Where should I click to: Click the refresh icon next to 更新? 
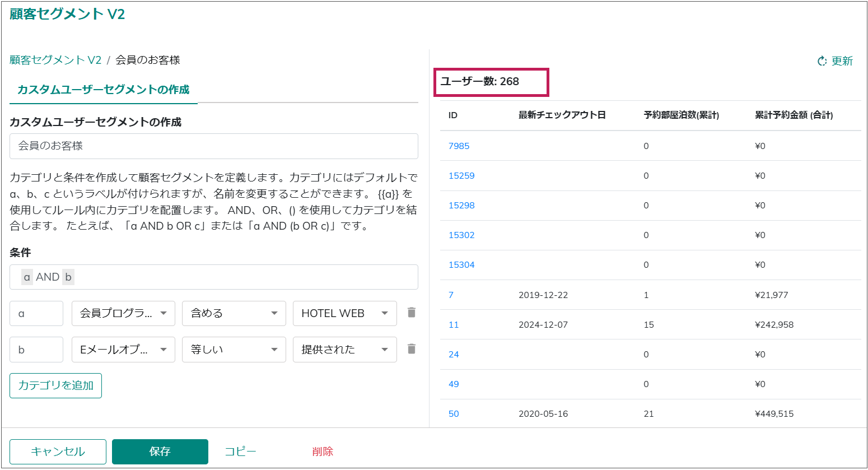pyautogui.click(x=822, y=61)
